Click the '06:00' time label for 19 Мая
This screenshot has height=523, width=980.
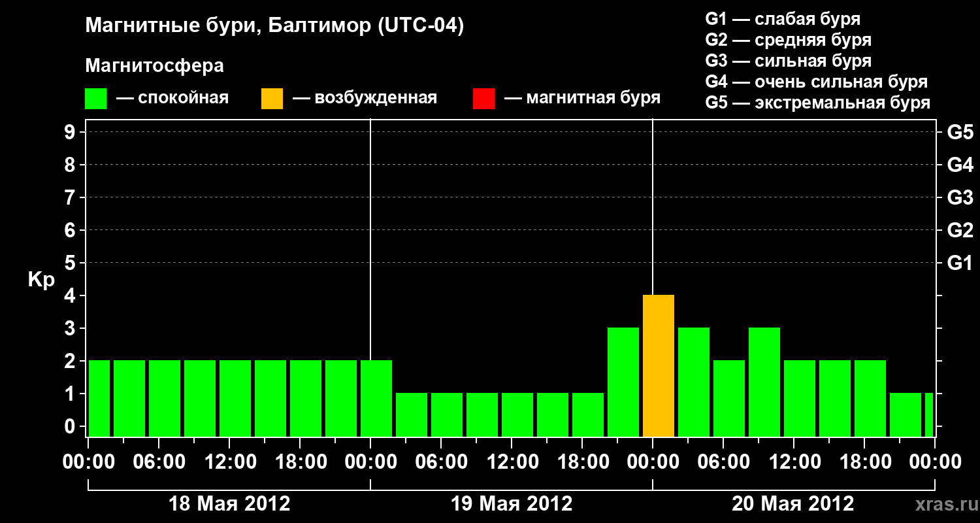(x=442, y=462)
